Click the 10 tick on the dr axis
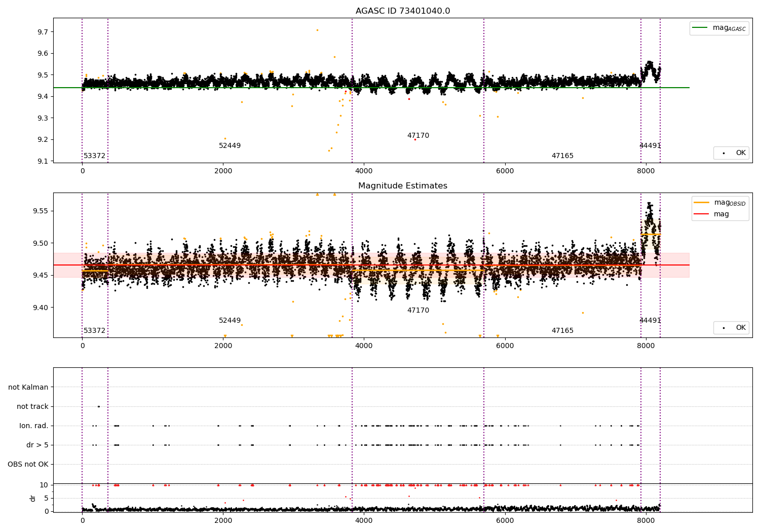 pos(45,485)
